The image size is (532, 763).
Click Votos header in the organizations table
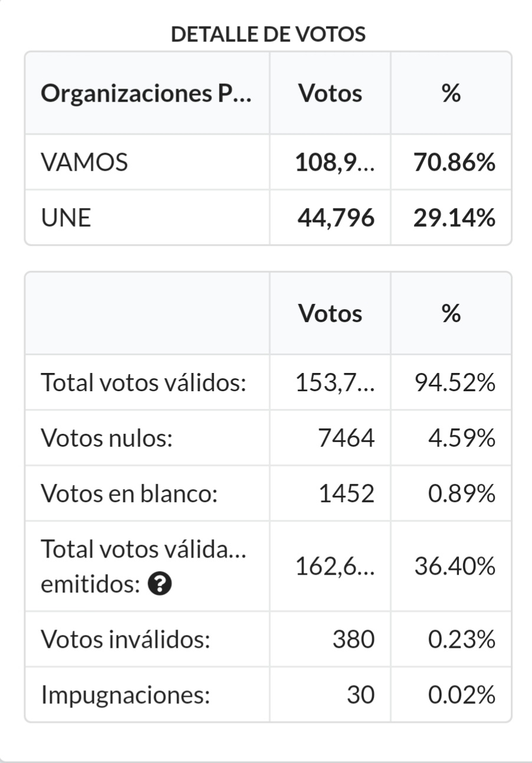pyautogui.click(x=330, y=93)
